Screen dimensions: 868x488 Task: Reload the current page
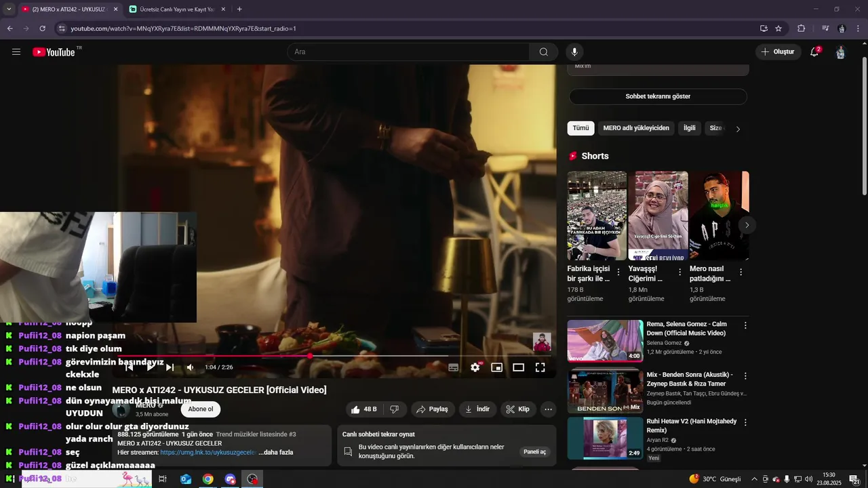43,28
